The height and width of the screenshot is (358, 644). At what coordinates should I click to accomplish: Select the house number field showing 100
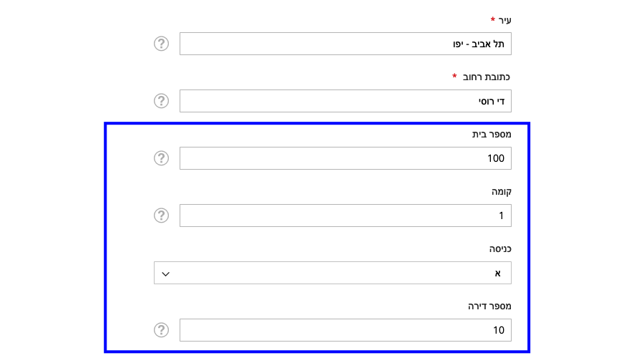[346, 158]
